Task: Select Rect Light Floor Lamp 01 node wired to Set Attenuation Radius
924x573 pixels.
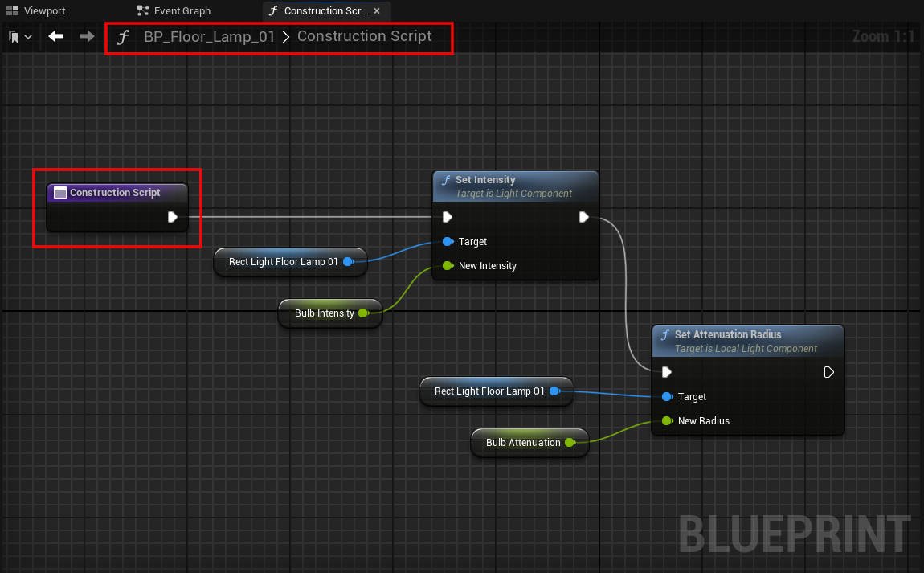Action: click(497, 391)
